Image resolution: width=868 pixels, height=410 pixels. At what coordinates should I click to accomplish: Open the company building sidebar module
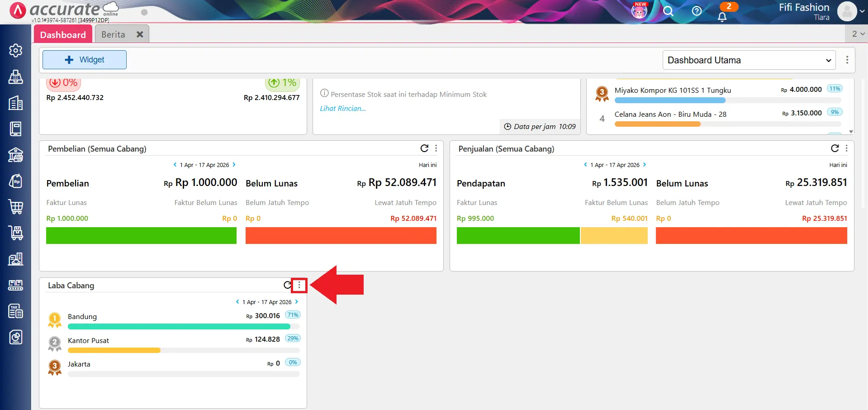click(x=16, y=103)
